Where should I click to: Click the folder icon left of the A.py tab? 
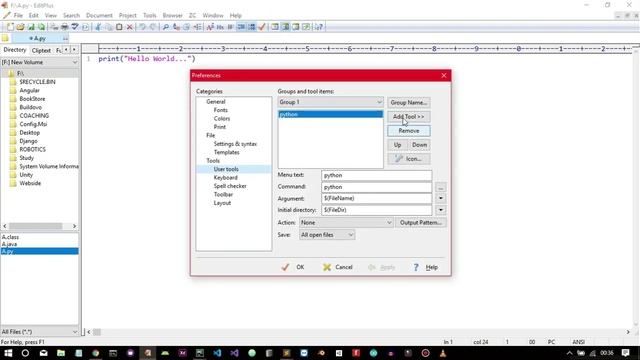click(x=5, y=38)
